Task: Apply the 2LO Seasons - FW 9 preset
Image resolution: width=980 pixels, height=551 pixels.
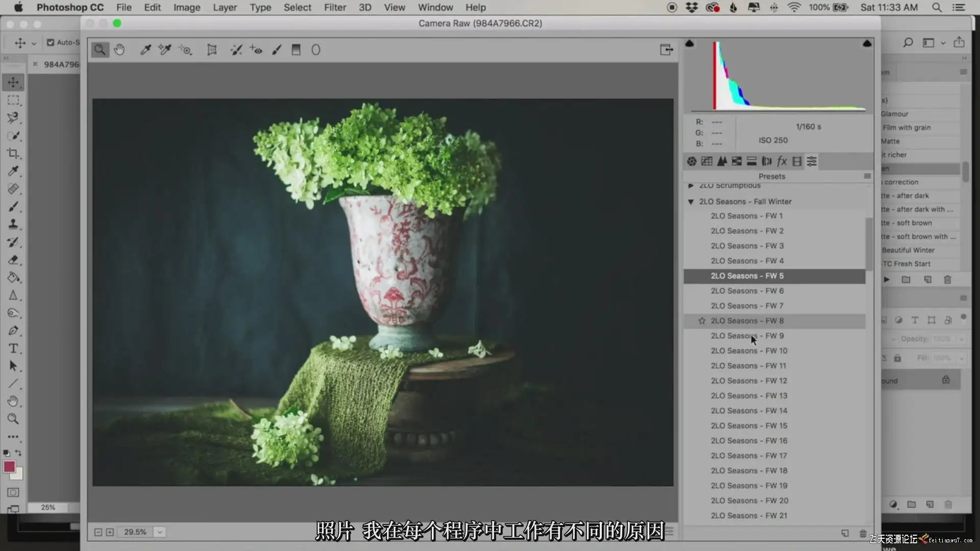Action: click(x=747, y=336)
